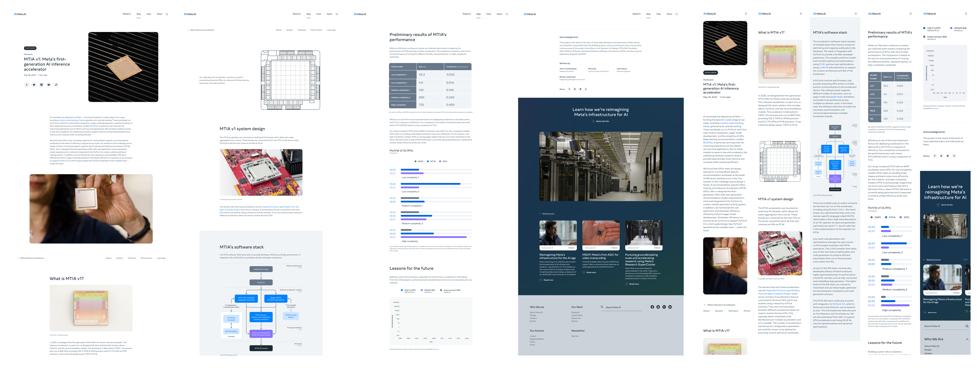
Task: Open search icon in system design page header
Action: [337, 14]
